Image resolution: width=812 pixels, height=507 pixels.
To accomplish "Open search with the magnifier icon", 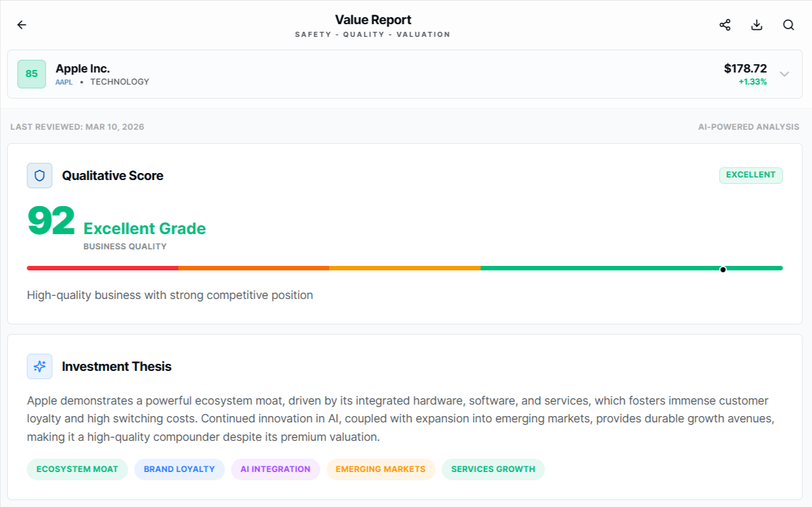I will tap(788, 25).
